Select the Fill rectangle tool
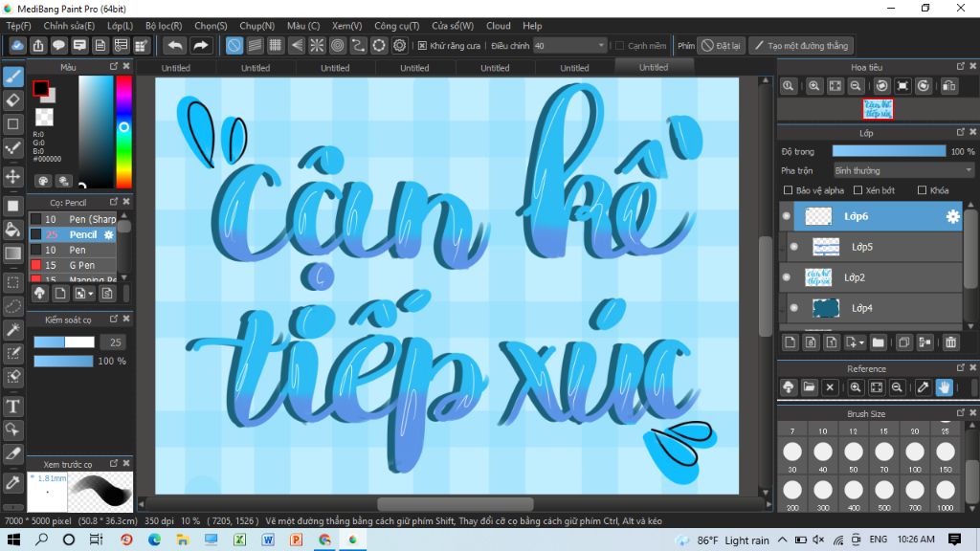This screenshot has height=551, width=980. click(13, 206)
